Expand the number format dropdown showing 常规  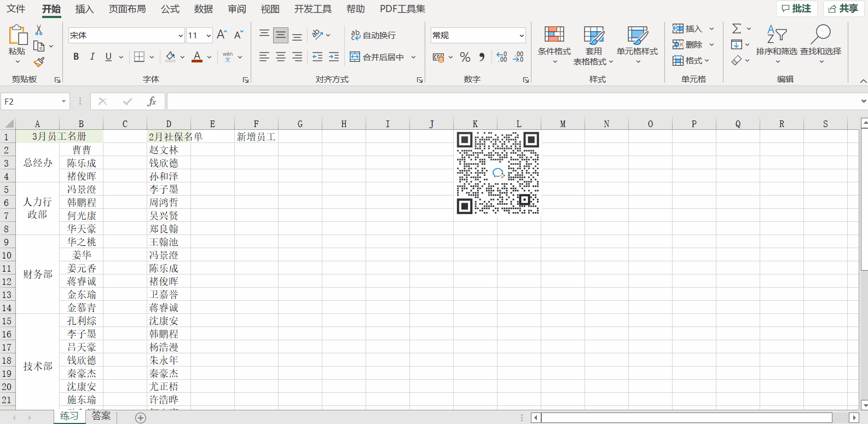click(x=521, y=36)
